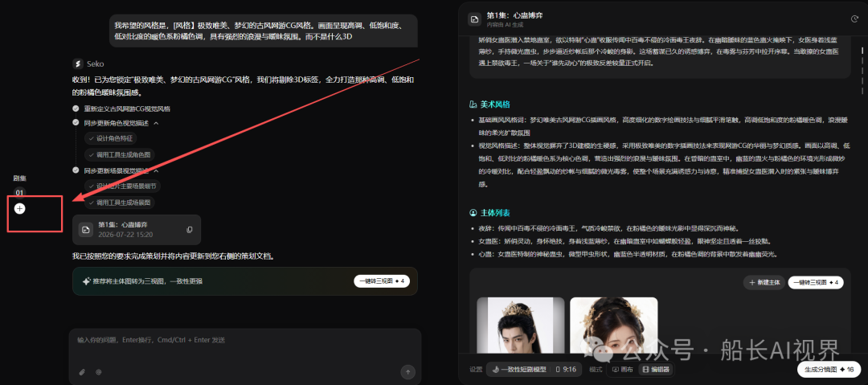The height and width of the screenshot is (385, 868).
Task: Click the user message about 古风网游CG风格
Action: click(x=263, y=31)
